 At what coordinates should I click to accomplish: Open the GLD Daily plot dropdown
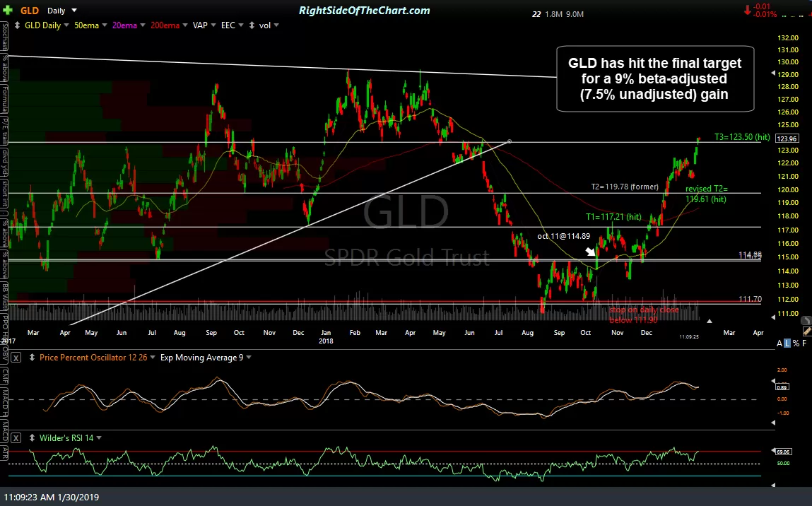66,25
